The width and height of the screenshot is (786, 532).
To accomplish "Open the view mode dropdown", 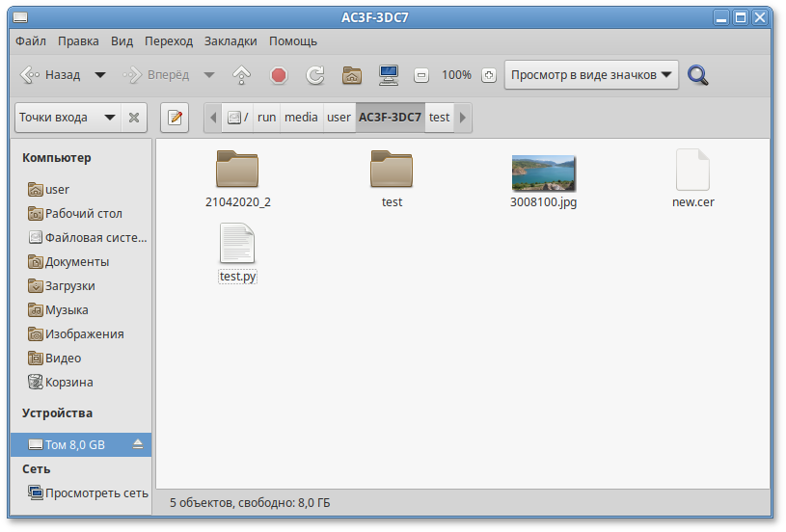I will tap(590, 75).
